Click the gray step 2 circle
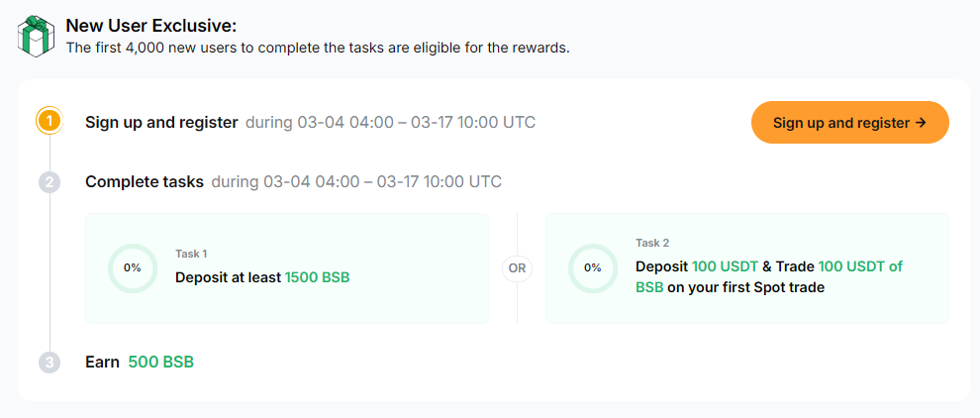The width and height of the screenshot is (980, 418). click(49, 182)
